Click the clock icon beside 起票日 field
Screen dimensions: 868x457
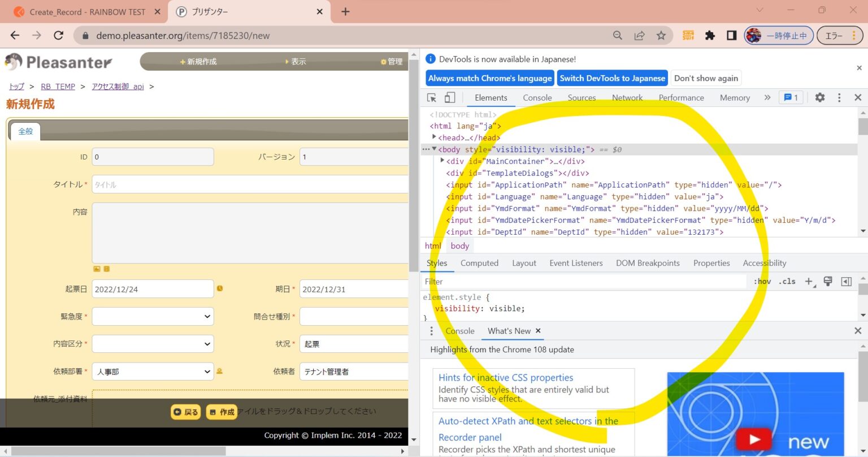tap(220, 288)
